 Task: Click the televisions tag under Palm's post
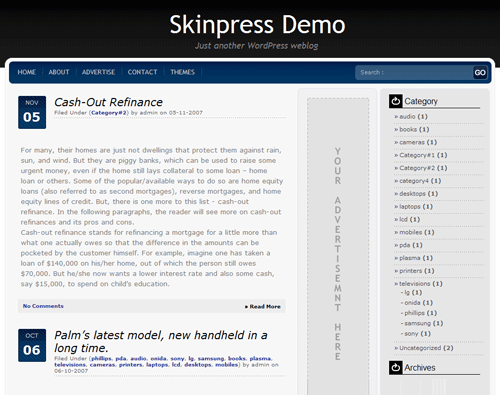[70, 365]
